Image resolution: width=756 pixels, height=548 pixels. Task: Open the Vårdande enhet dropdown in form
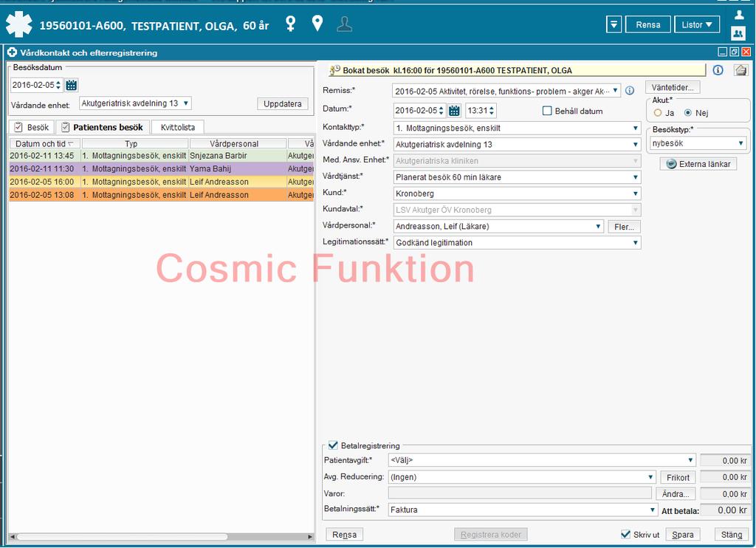517,144
